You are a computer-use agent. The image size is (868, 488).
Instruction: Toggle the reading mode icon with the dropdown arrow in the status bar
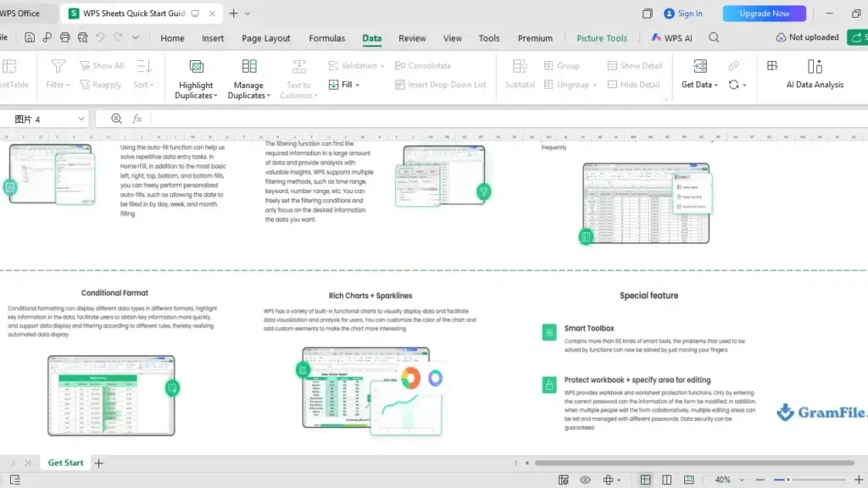(x=612, y=480)
